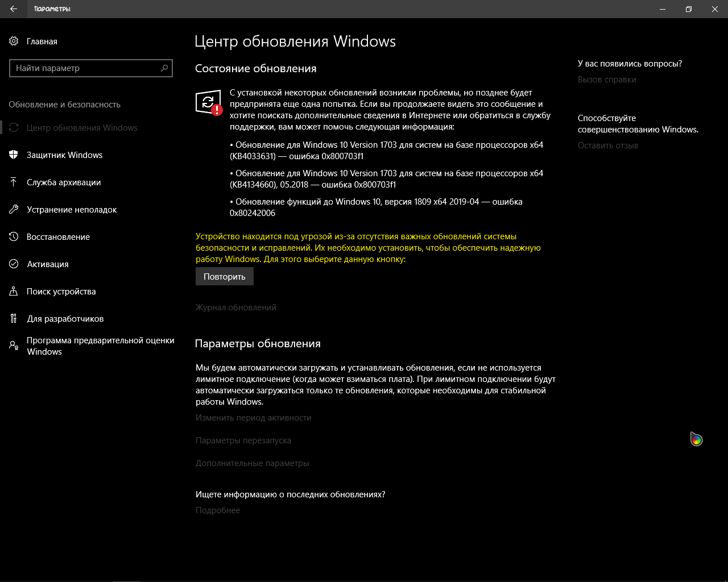Click the KB4033631 update error line
The width and height of the screenshot is (728, 582).
387,151
